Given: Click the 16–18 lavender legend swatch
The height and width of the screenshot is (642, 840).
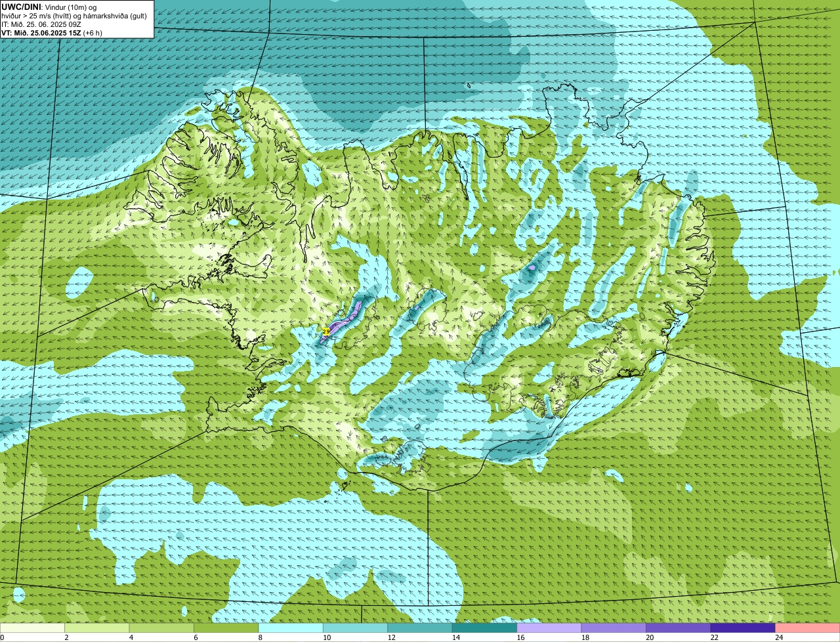Looking at the screenshot, I should (x=549, y=628).
